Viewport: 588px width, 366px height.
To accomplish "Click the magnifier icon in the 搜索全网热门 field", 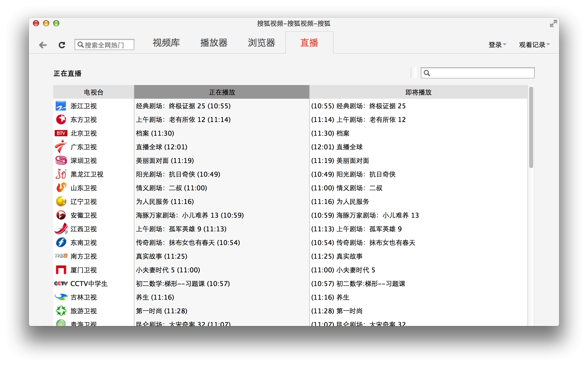I will pos(80,45).
